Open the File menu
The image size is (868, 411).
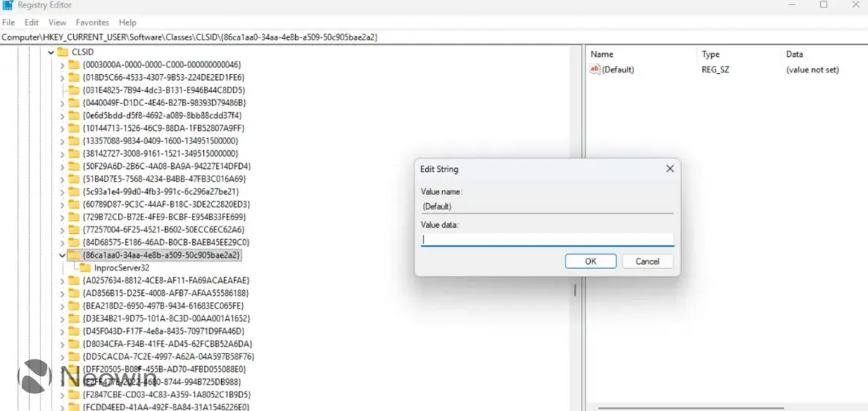(8, 22)
